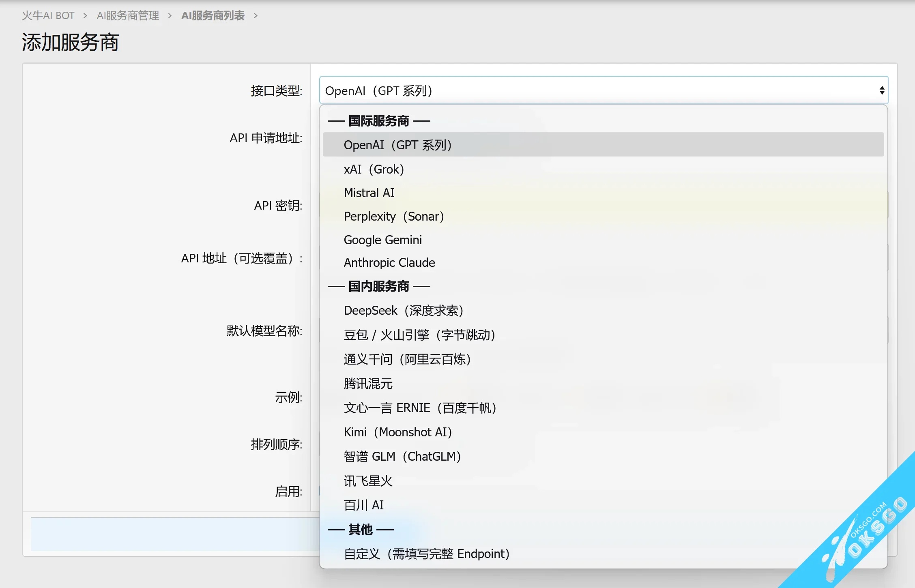Select 智谱 GLM (ChatGLM) option
Image resolution: width=915 pixels, height=588 pixels.
tap(402, 457)
